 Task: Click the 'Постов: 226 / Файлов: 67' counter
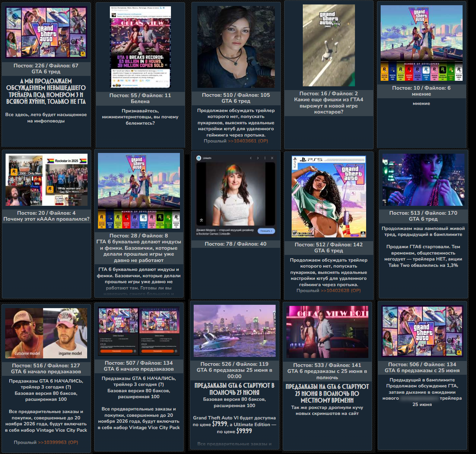46,65
